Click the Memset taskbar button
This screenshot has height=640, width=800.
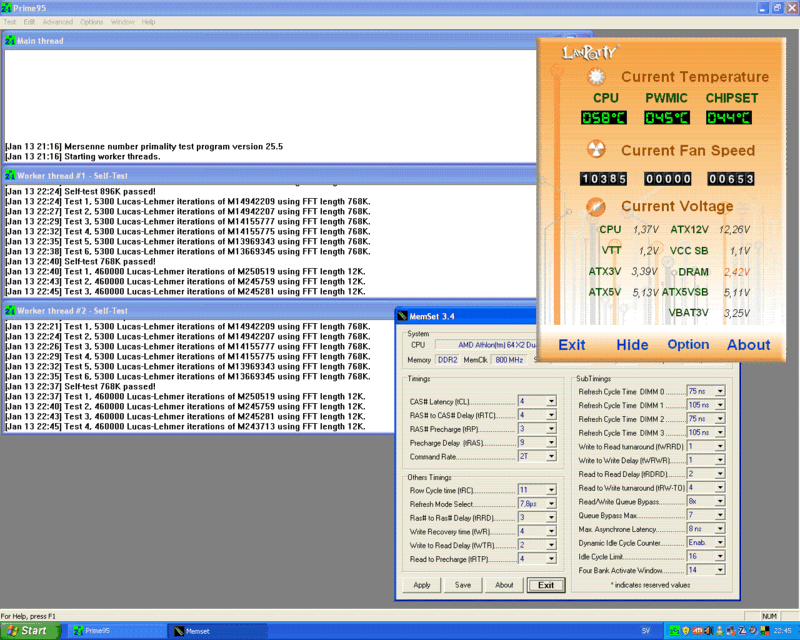click(218, 631)
